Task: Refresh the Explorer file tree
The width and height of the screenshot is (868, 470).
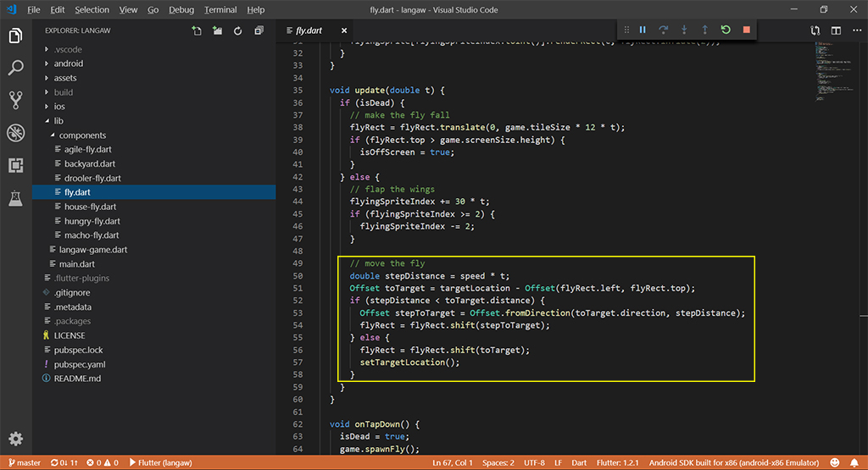Action: click(237, 31)
